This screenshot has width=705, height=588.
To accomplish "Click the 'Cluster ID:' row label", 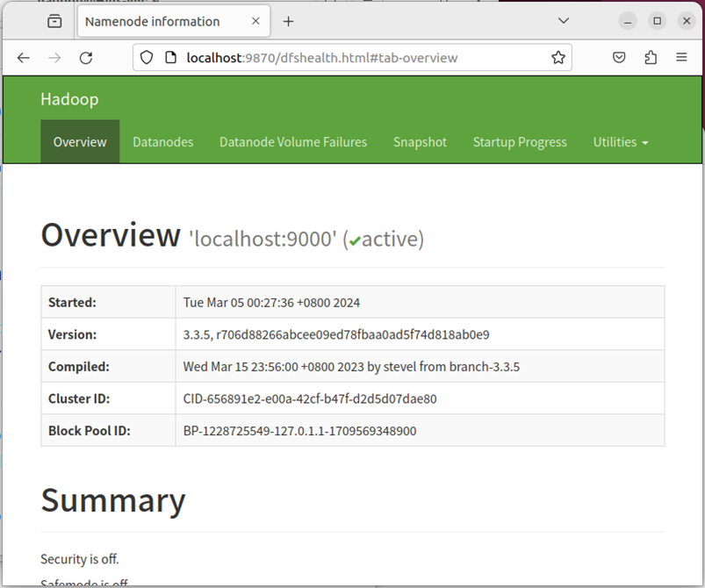I will click(79, 398).
